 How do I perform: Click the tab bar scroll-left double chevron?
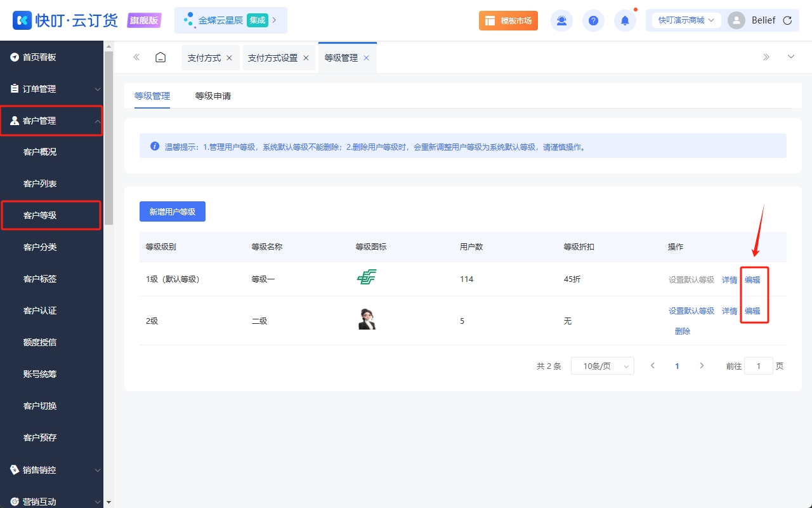[x=136, y=57]
